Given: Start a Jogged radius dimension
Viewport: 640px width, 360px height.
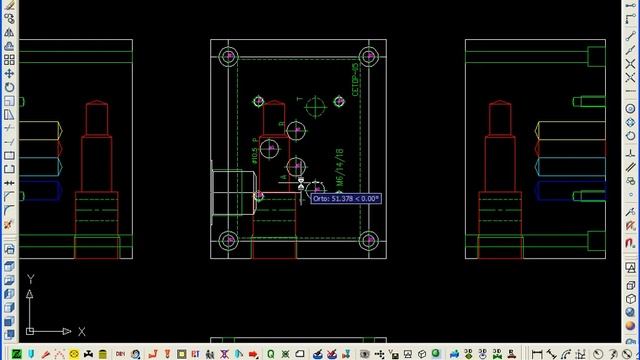Looking at the screenshot, I should 613,354.
